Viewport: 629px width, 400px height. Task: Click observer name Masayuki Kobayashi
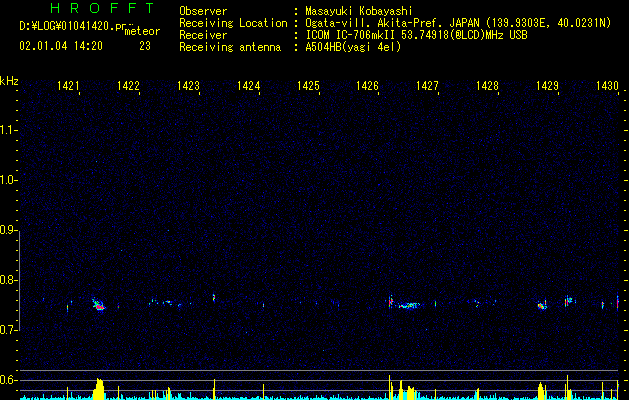(x=359, y=11)
